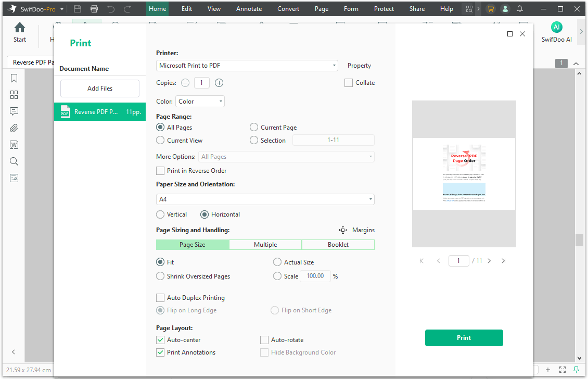Screen dimensions: 588x379
Task: Click the scale percentage field
Action: point(315,276)
